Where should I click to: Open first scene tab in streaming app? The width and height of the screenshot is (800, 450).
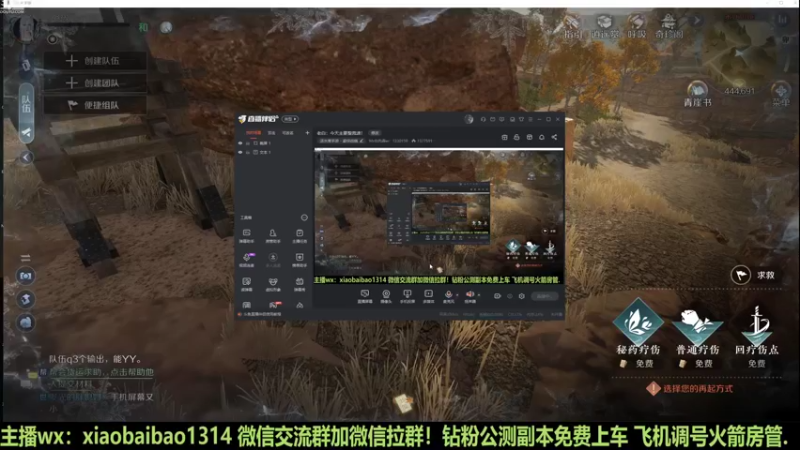(254, 133)
